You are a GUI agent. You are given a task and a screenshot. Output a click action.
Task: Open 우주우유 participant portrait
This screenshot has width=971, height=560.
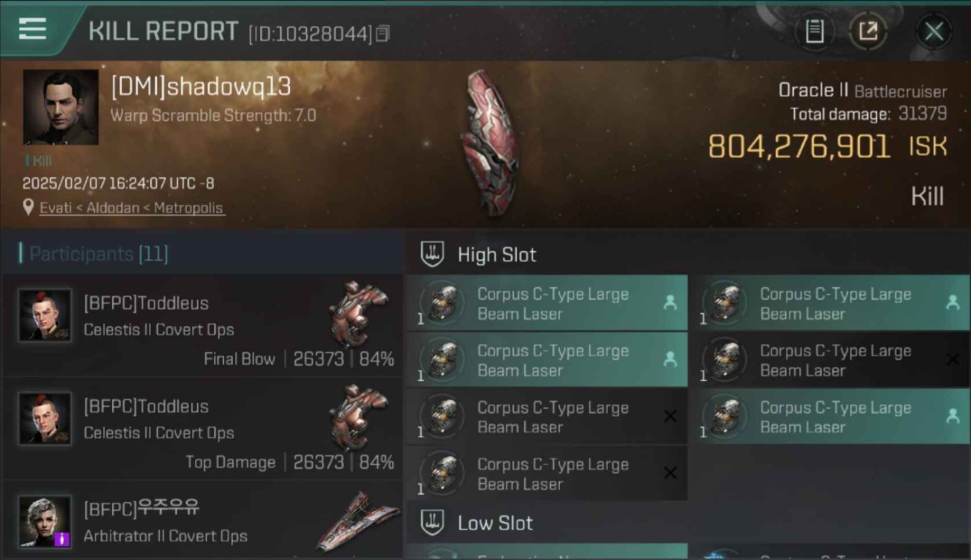click(x=46, y=521)
